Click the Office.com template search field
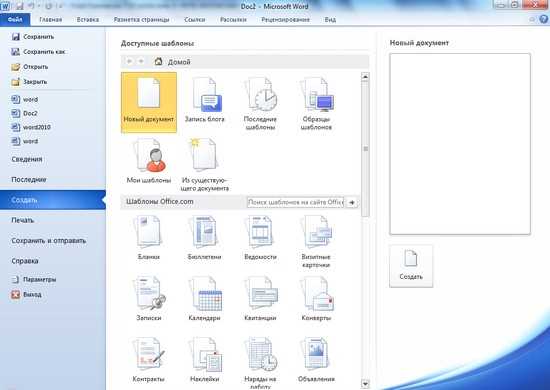 [295, 202]
